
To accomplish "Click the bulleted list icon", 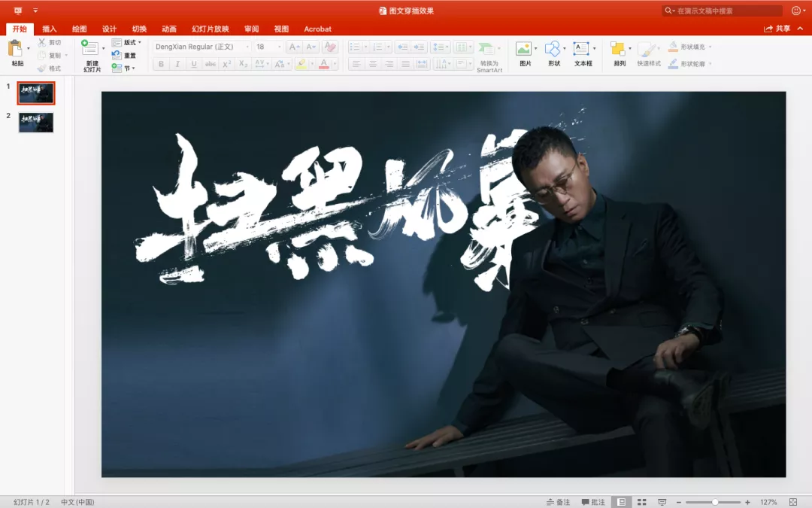I will (x=355, y=47).
